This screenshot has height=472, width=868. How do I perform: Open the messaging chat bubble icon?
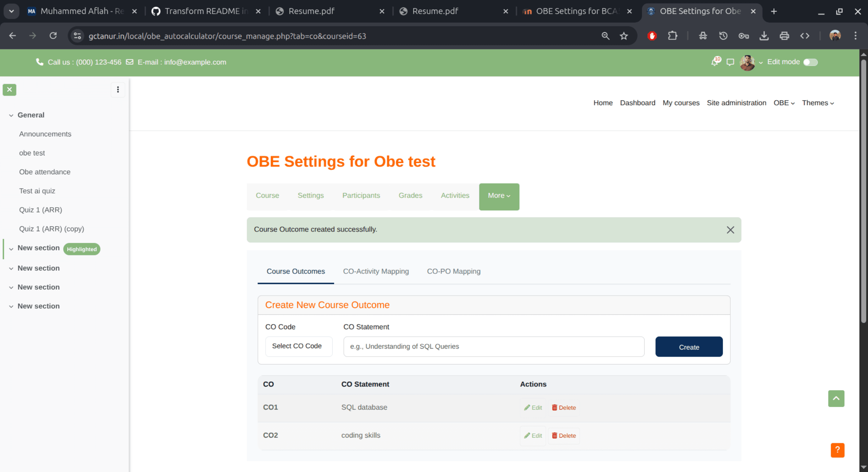tap(730, 62)
